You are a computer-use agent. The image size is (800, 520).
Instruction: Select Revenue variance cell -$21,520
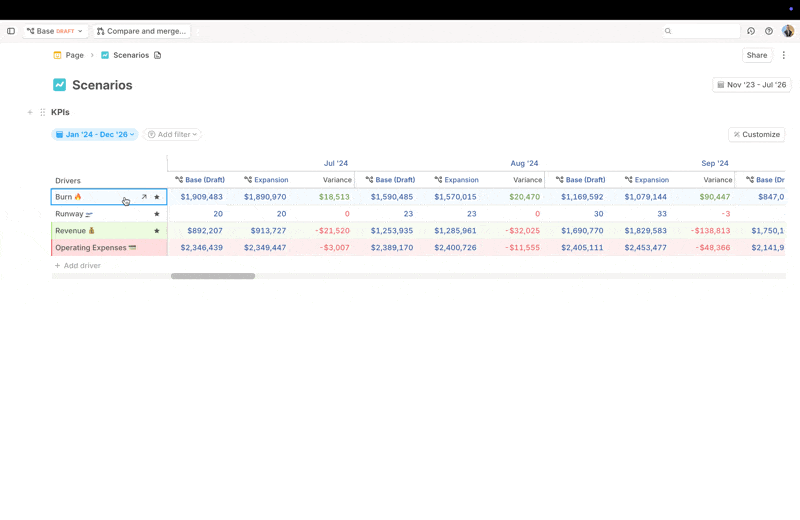click(332, 231)
